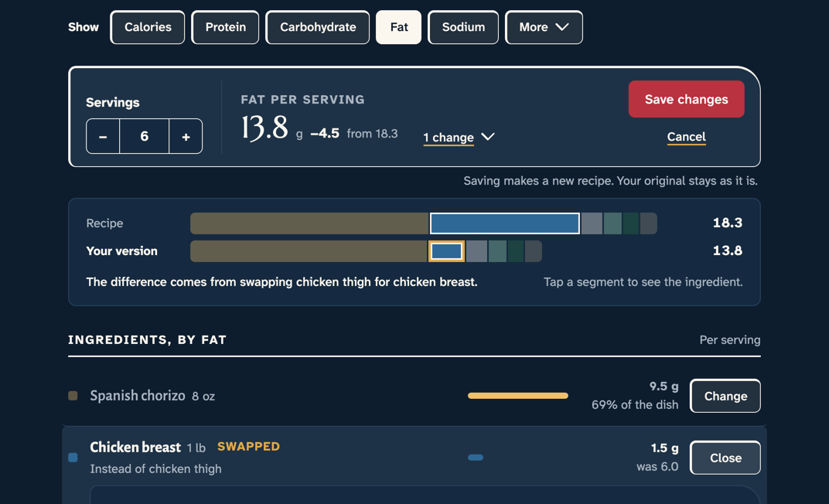This screenshot has height=504, width=829.
Task: Decrease servings with minus button
Action: click(x=103, y=136)
